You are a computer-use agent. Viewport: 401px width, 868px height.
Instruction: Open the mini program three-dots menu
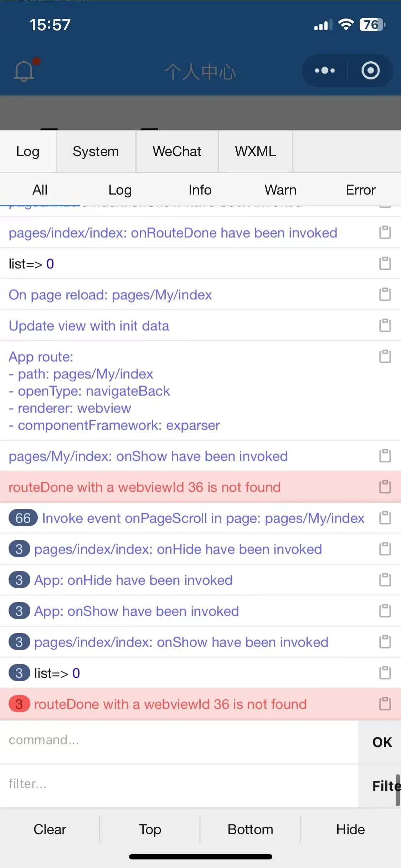pos(325,71)
